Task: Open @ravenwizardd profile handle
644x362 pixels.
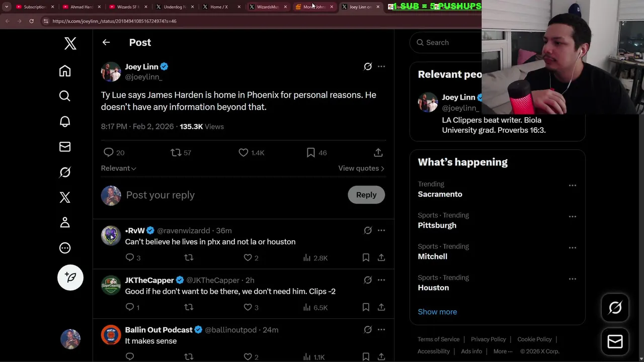Action: point(184,230)
